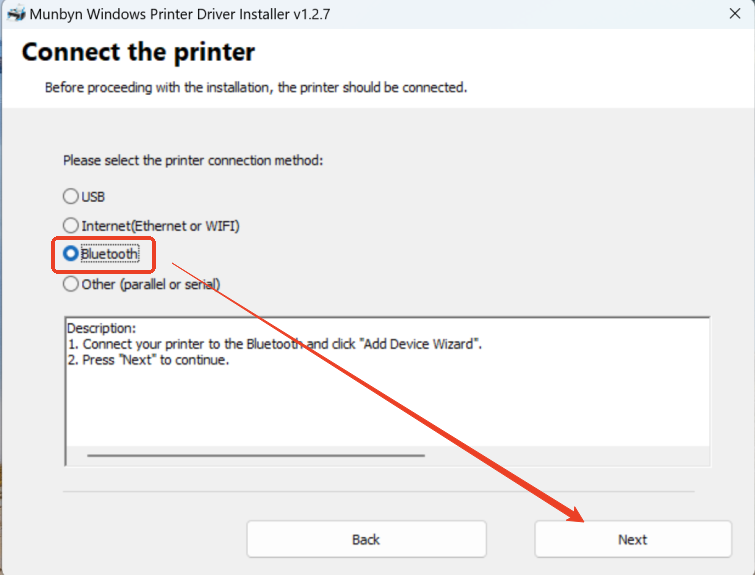Screen dimensions: 755x575
Task: Select the USB radio button
Action: tap(71, 196)
